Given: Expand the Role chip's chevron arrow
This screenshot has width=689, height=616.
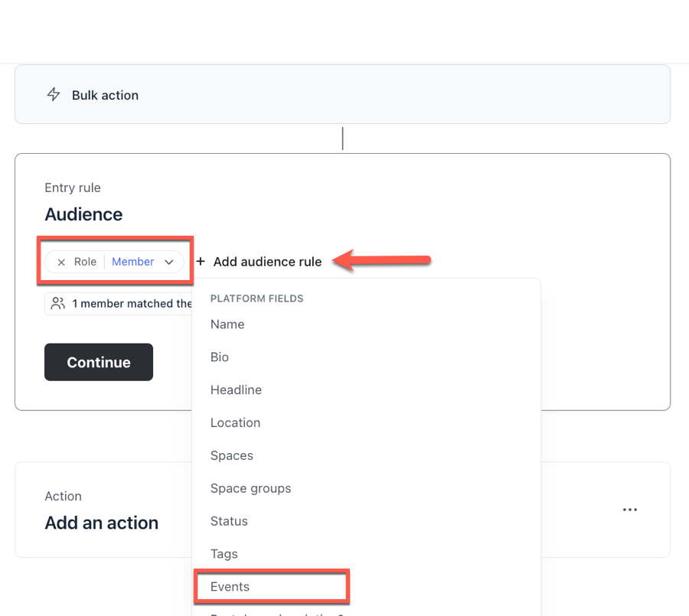Looking at the screenshot, I should tap(169, 262).
